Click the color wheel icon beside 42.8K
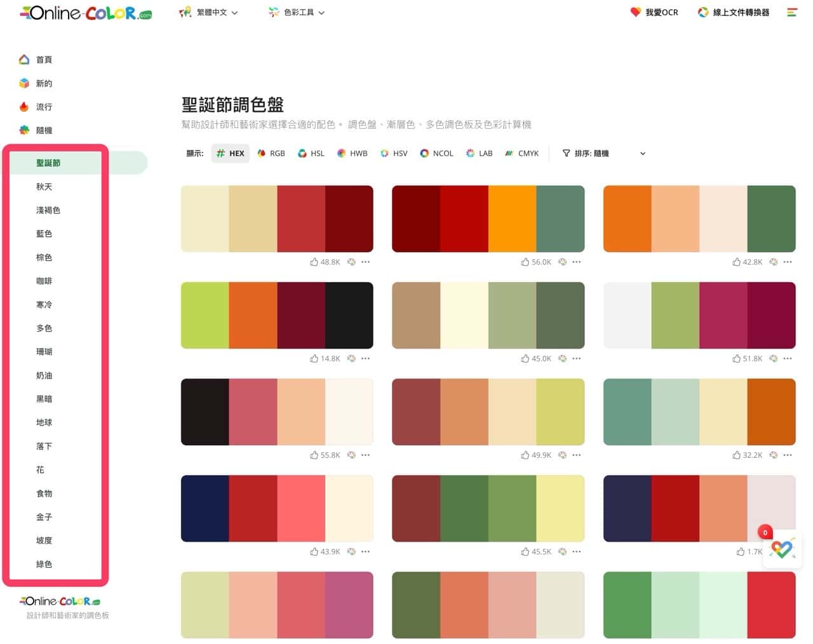Viewport: 813px width, 644px height. (773, 262)
